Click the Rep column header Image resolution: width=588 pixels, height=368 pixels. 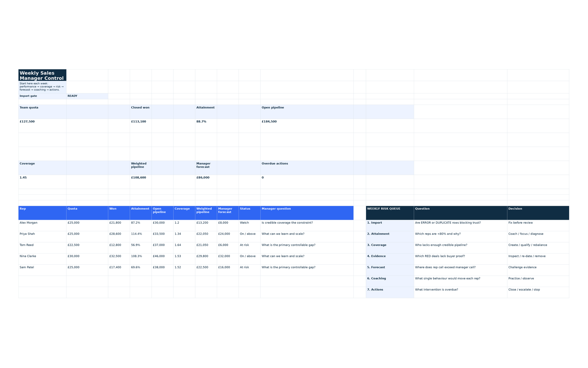point(42,213)
